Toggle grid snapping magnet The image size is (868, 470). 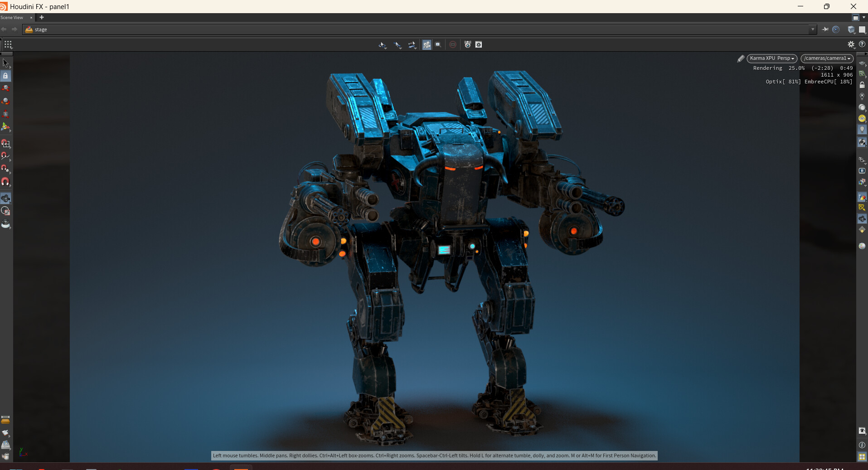coord(5,144)
